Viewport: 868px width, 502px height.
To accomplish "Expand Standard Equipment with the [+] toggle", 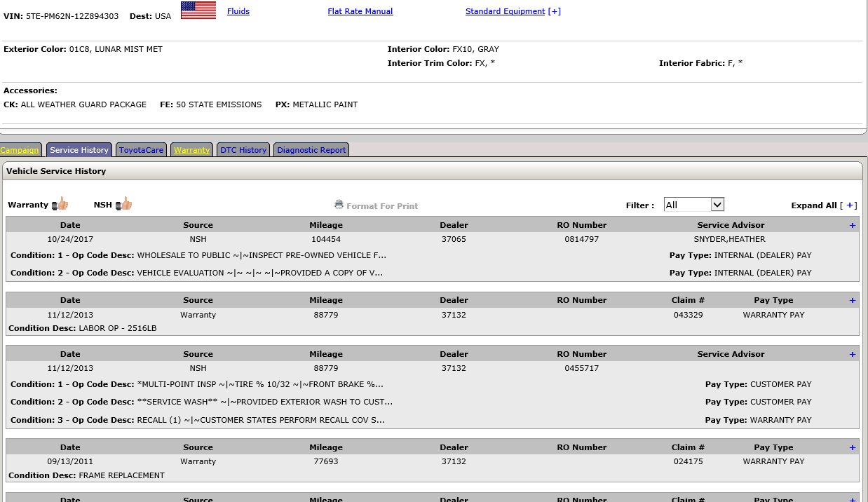I will coord(555,11).
